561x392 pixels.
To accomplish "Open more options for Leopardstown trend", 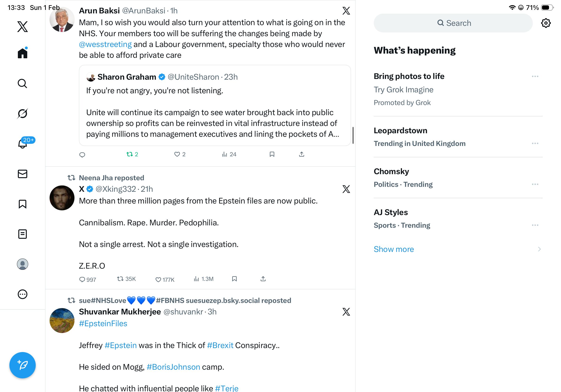I will [x=535, y=143].
